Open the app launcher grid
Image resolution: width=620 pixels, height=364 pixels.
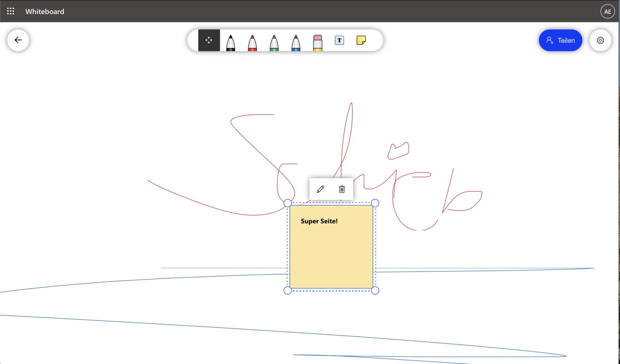(x=10, y=11)
